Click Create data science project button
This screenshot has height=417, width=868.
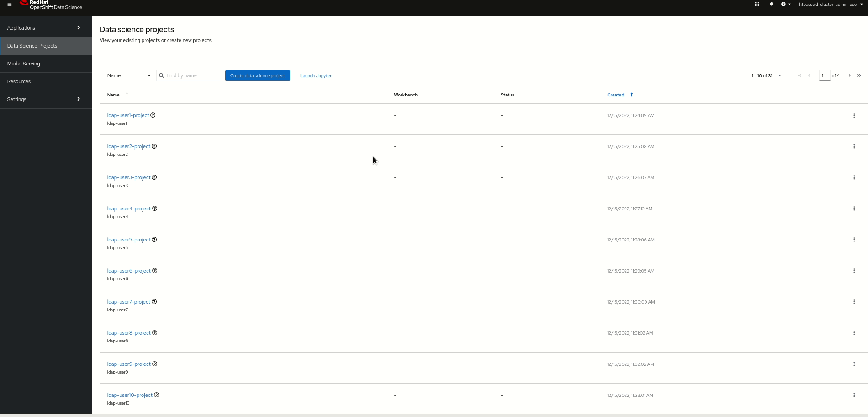tap(258, 76)
